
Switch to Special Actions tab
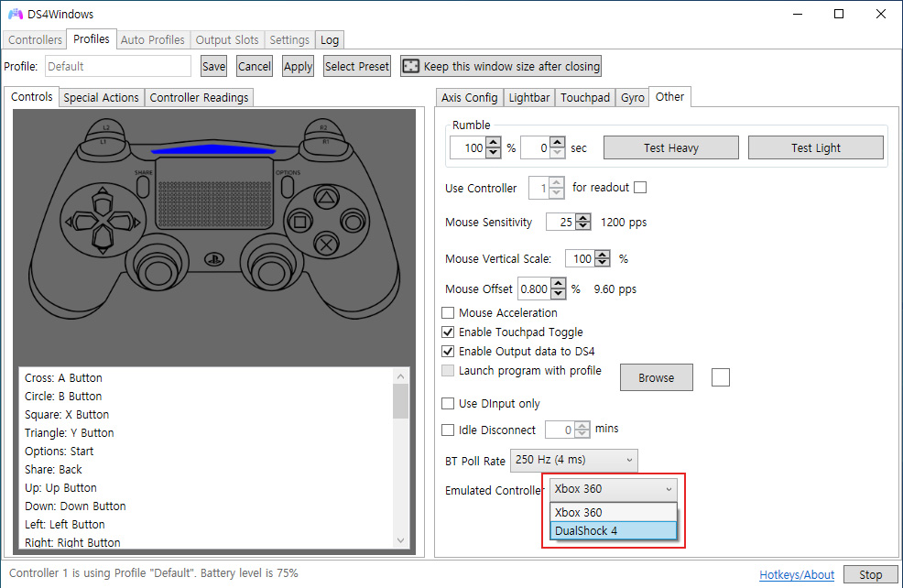pos(102,97)
